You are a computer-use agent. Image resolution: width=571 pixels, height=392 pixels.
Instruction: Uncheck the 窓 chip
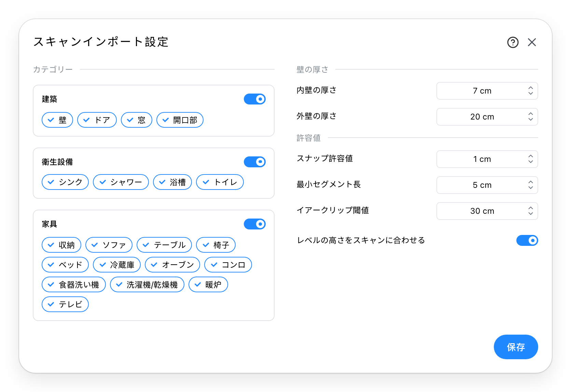coord(137,120)
